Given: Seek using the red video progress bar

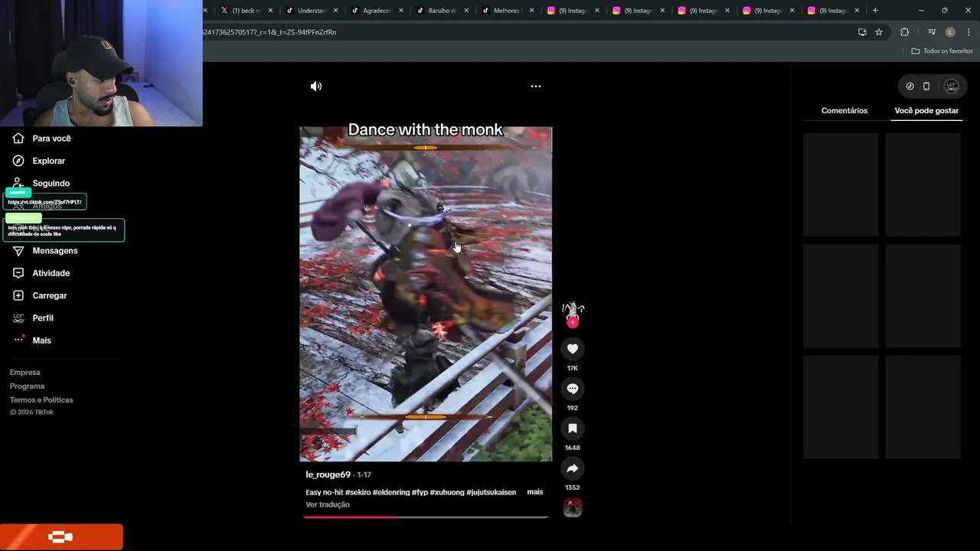Looking at the screenshot, I should [x=426, y=517].
